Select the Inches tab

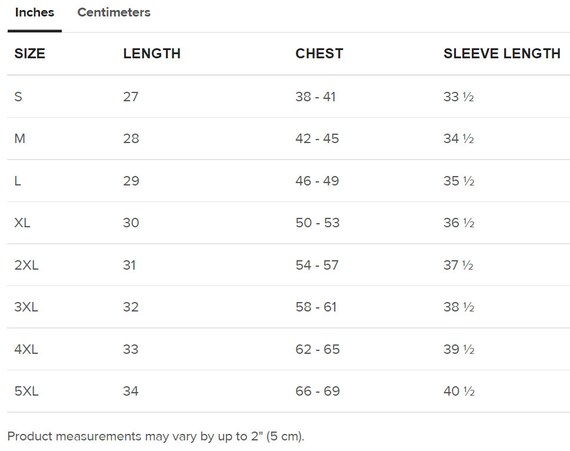click(x=35, y=12)
